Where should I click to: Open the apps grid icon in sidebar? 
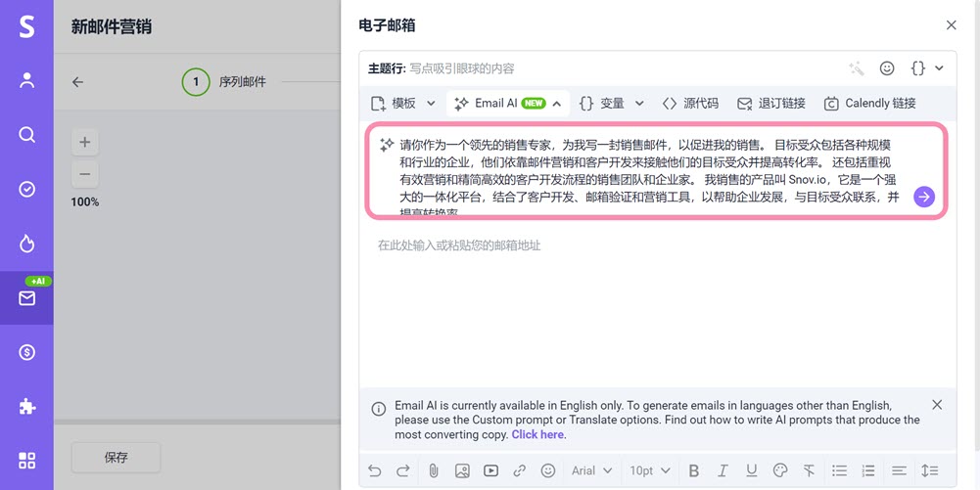coord(26,461)
